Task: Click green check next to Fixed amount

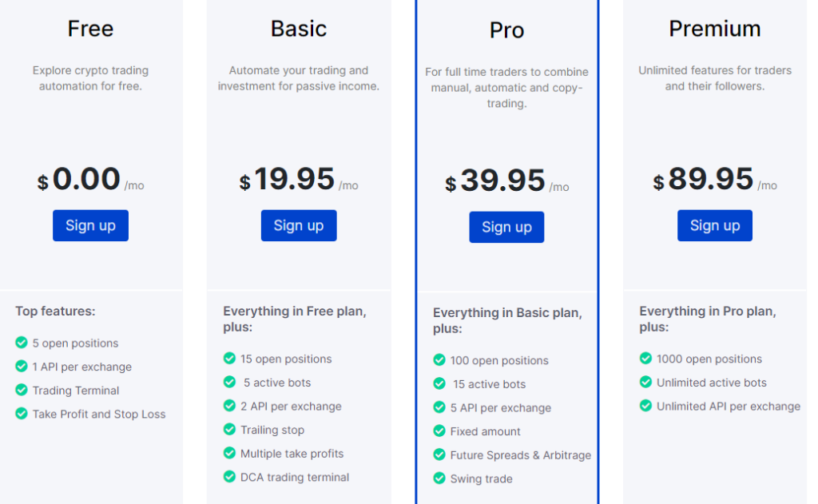Action: (x=439, y=431)
